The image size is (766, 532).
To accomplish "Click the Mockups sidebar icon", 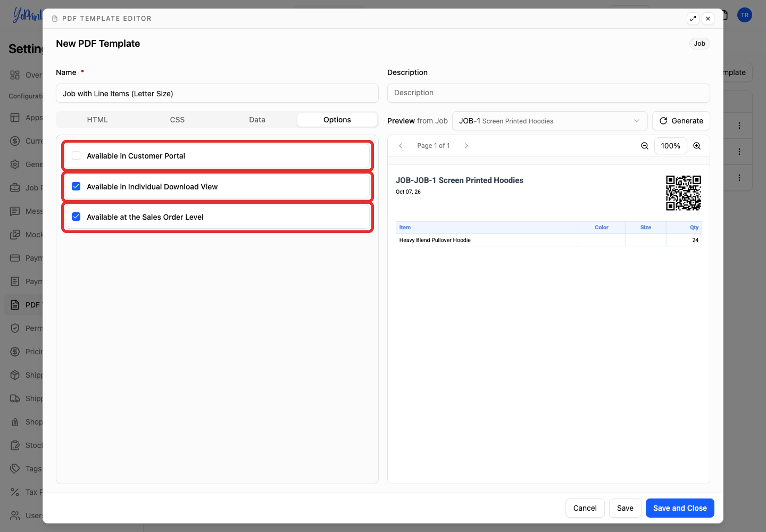I will [15, 235].
